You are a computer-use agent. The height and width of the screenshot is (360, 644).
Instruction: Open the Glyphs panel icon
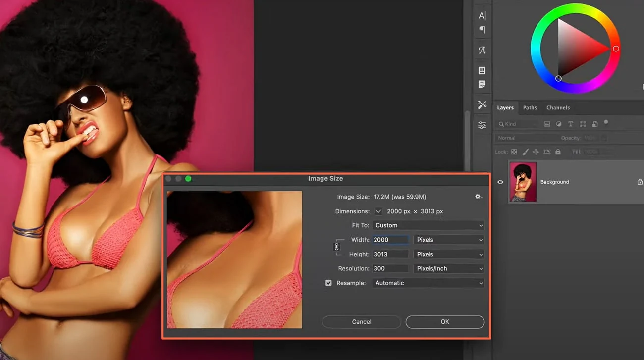tap(482, 50)
